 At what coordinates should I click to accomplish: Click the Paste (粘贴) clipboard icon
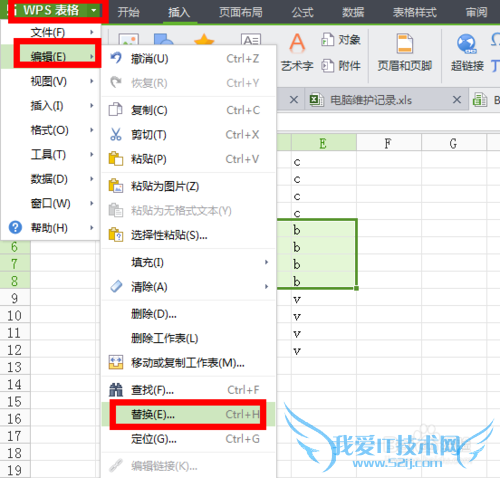pos(116,159)
